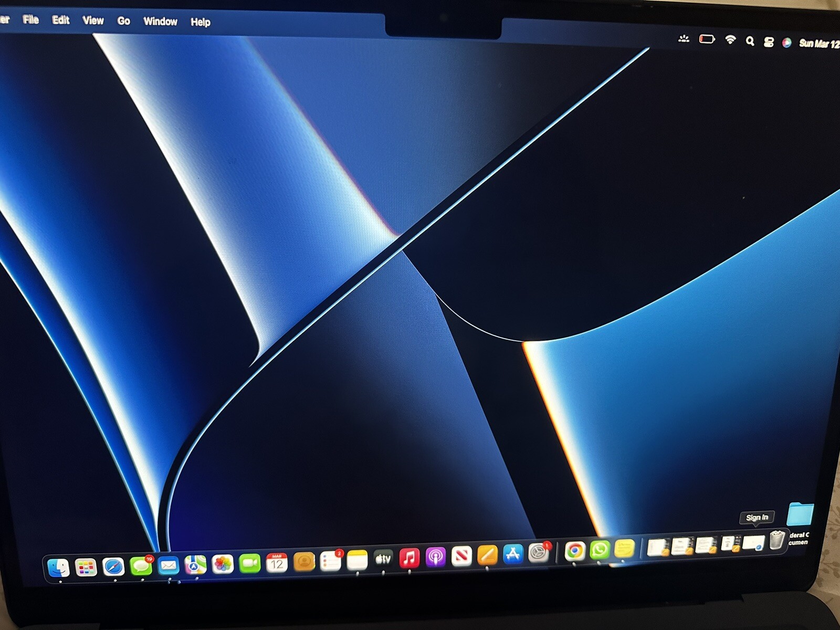Viewport: 840px width, 630px height.
Task: Open the News app
Action: tap(461, 555)
